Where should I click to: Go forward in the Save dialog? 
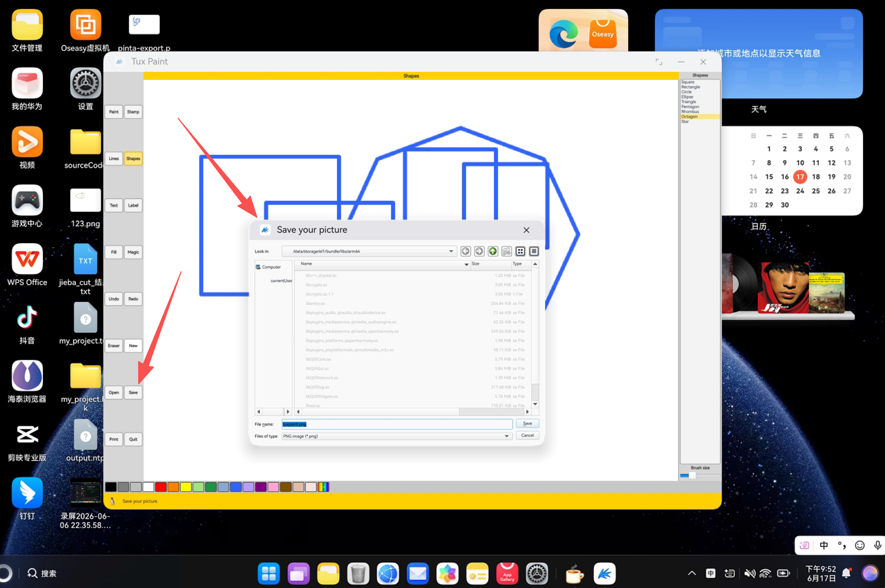(x=479, y=251)
